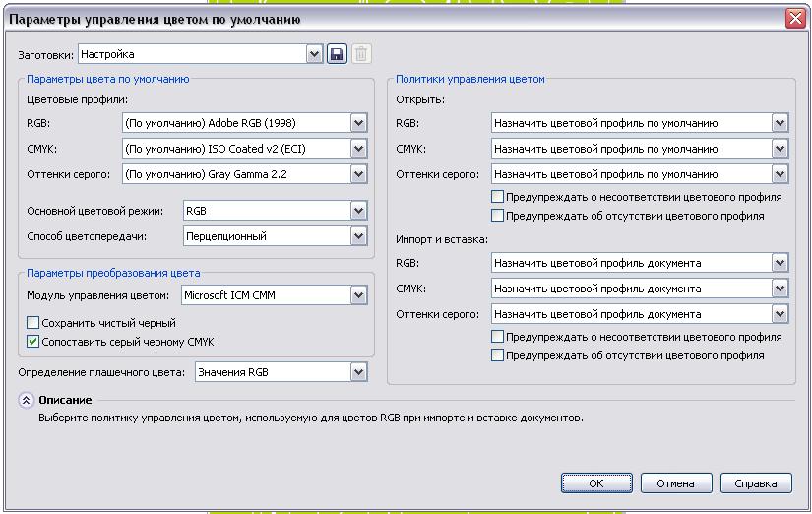Enable Сохранить чистый черный checkbox
Viewport: 812px width, 514px height.
(32, 323)
